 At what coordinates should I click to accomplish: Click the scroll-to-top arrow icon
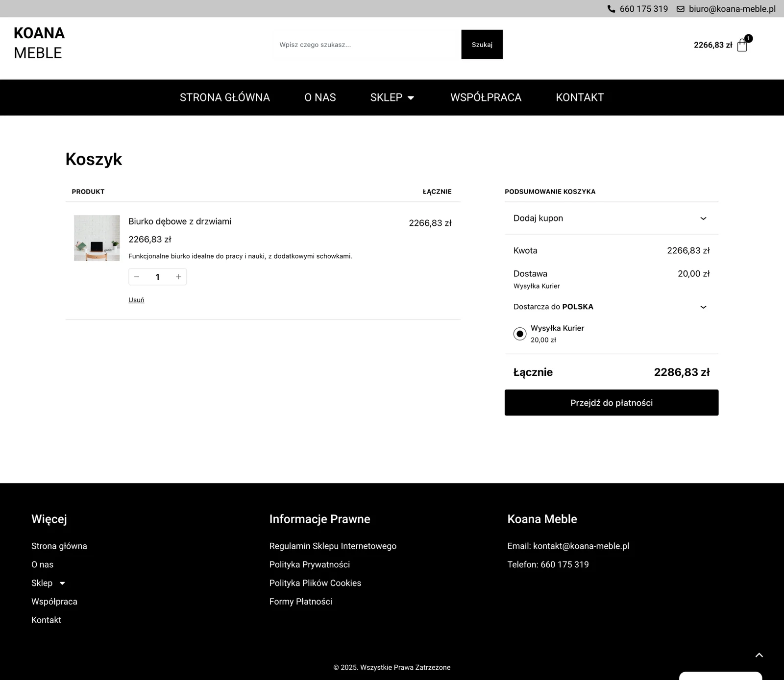tap(759, 655)
